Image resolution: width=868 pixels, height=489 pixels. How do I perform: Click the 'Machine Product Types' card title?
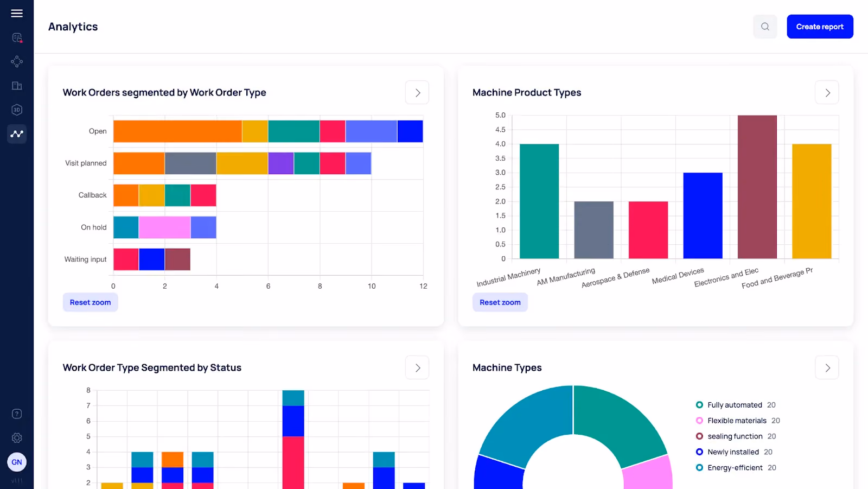[x=527, y=93]
